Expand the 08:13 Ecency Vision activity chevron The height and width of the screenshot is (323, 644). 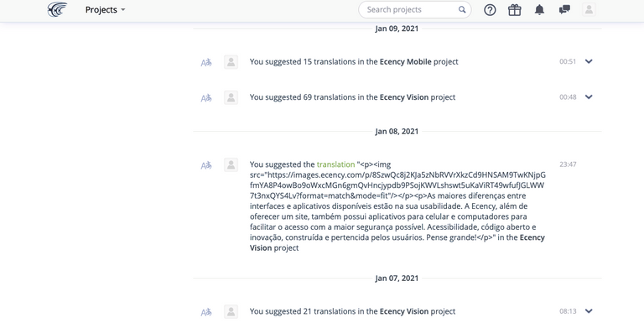589,311
